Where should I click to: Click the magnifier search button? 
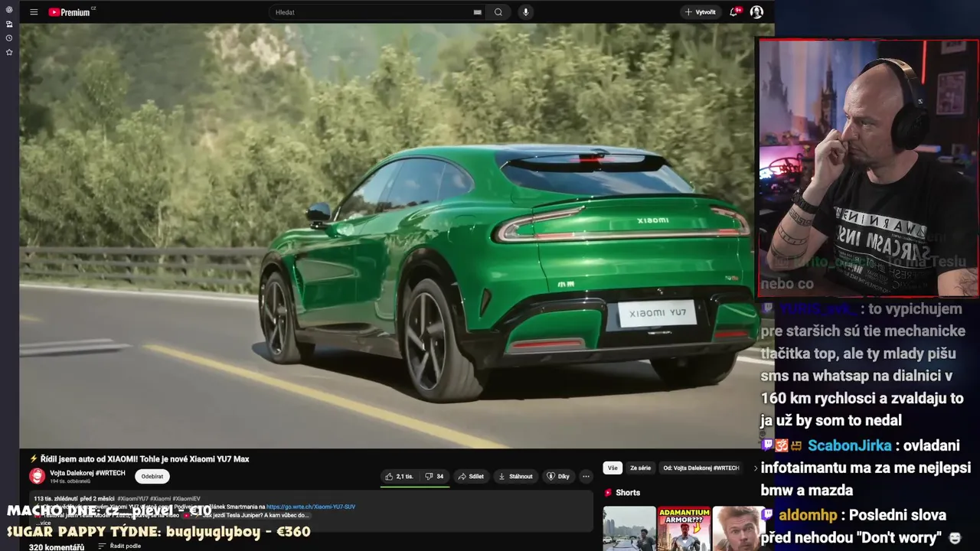pyautogui.click(x=498, y=12)
